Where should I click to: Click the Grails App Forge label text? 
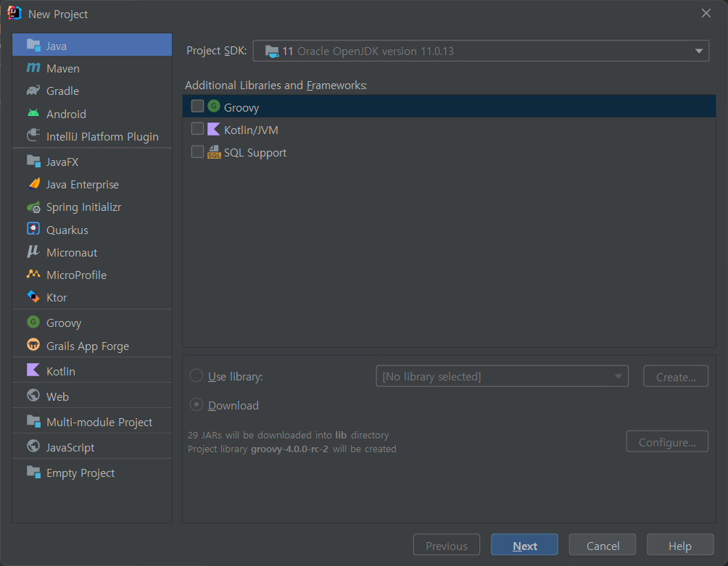point(88,346)
